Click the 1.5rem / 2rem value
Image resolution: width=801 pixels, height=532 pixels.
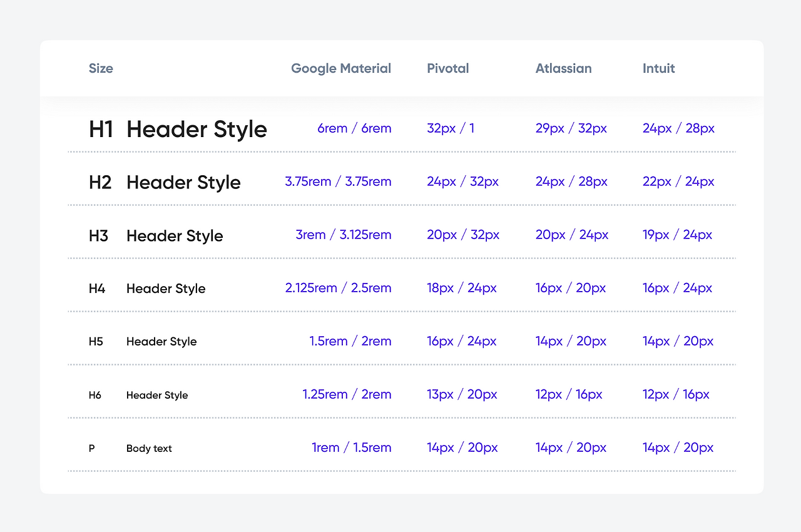[x=350, y=341]
